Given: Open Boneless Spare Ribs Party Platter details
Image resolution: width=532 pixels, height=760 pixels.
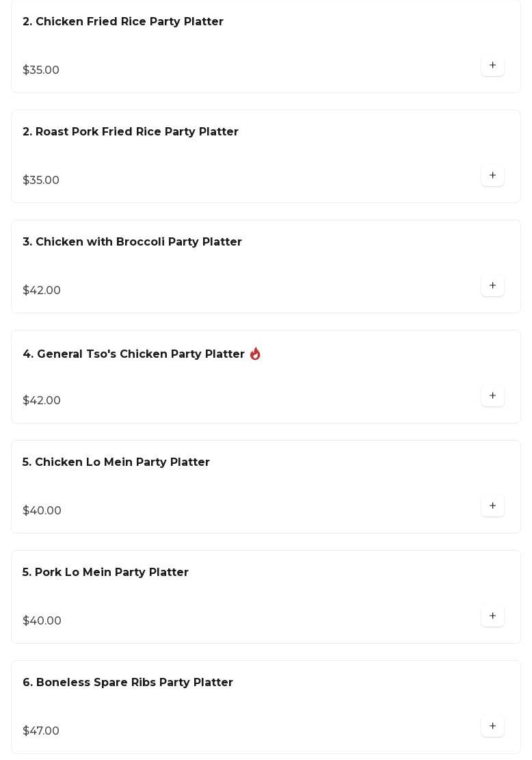Looking at the screenshot, I should pos(128,683).
